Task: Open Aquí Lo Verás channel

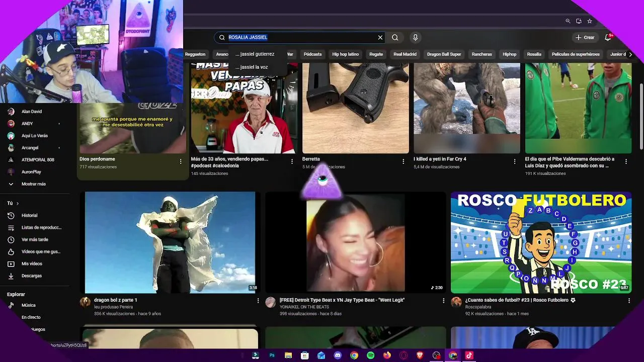Action: pos(35,136)
